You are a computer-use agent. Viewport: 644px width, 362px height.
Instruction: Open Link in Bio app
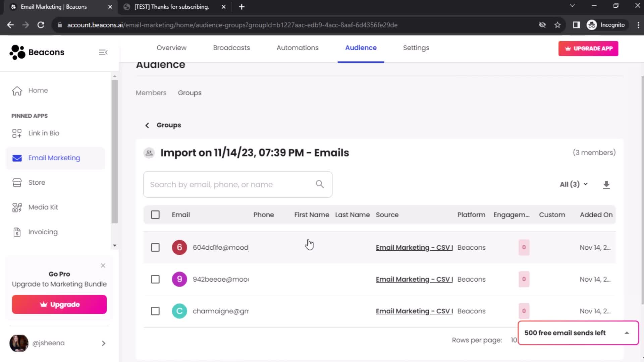click(44, 133)
